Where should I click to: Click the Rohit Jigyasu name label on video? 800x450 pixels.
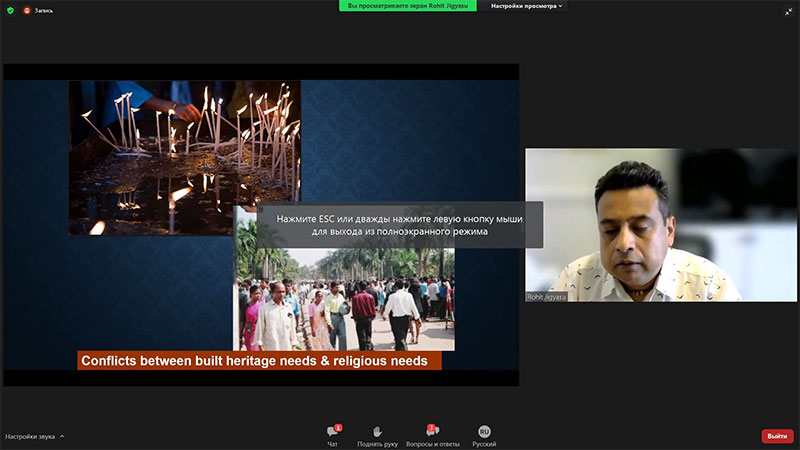click(x=547, y=297)
